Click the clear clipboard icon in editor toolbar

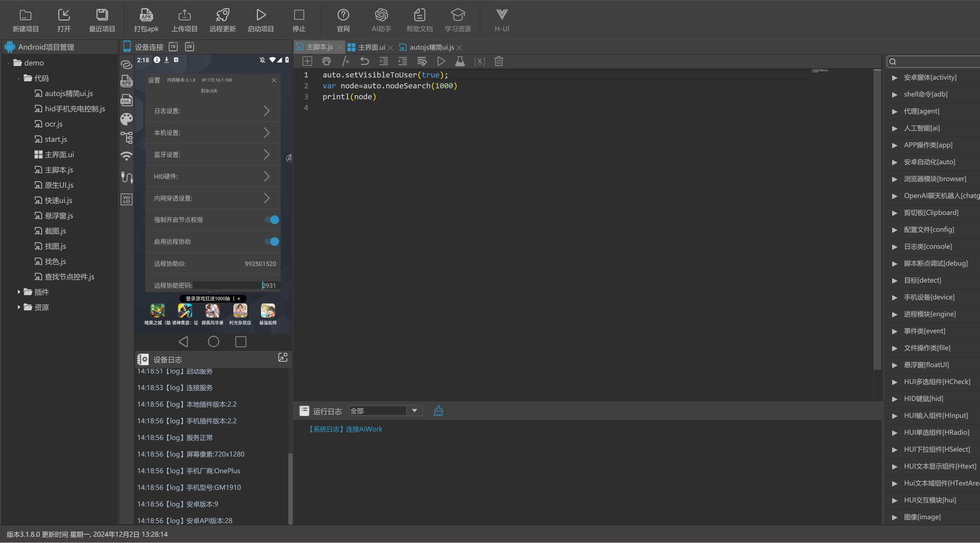pyautogui.click(x=499, y=61)
